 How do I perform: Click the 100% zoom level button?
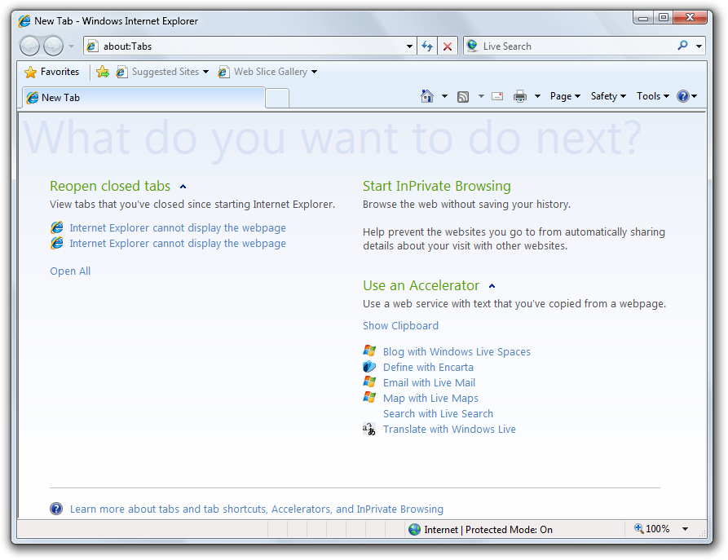[652, 529]
